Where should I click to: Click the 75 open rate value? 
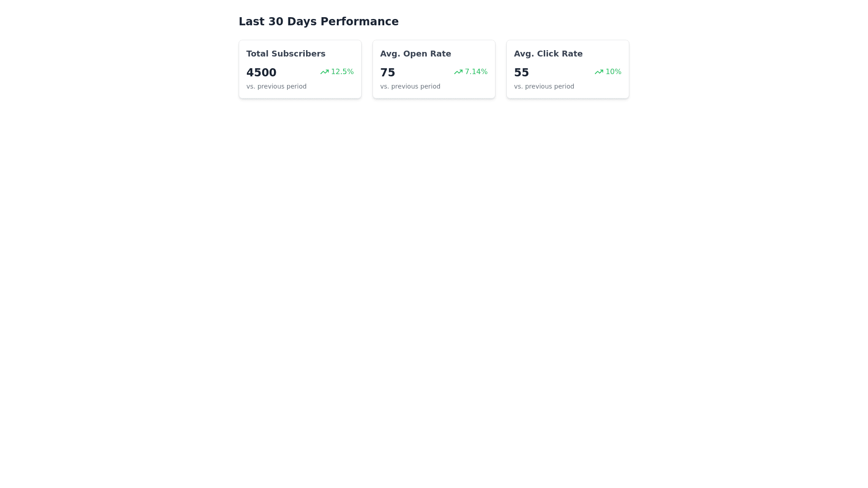click(x=387, y=72)
